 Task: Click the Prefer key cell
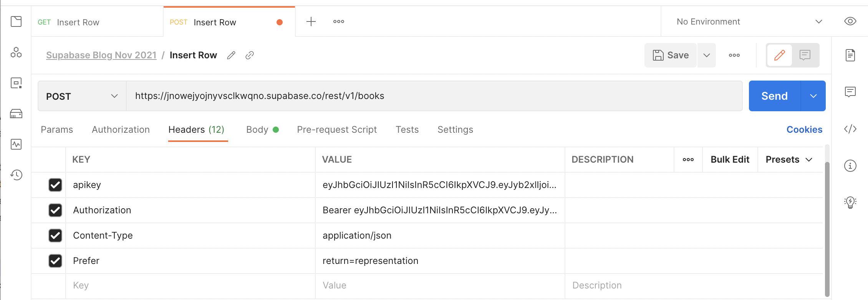pos(190,261)
